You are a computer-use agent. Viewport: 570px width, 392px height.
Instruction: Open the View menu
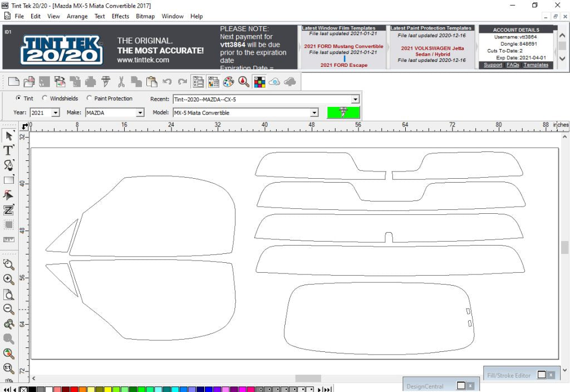tap(53, 16)
